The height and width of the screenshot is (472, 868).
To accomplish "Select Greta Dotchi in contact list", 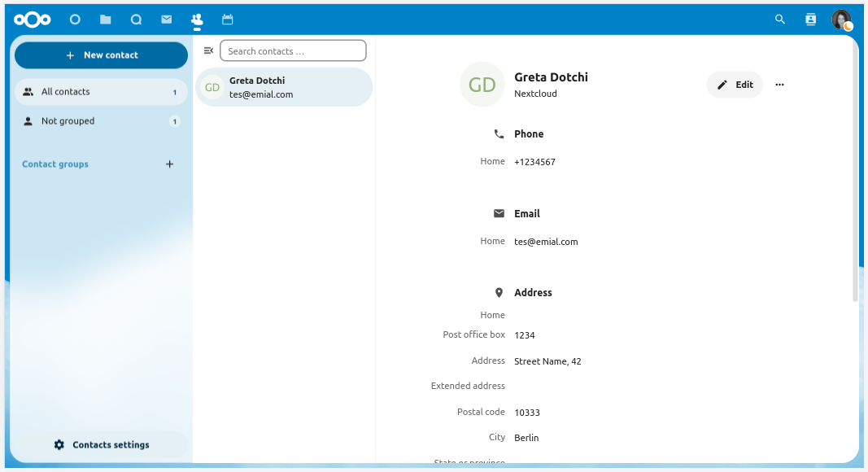I will coord(284,87).
